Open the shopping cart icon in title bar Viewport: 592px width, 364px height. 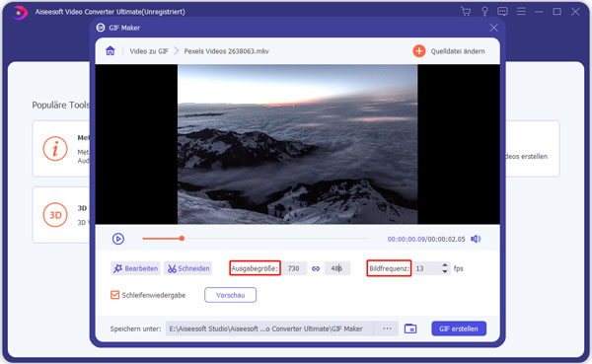pos(466,11)
